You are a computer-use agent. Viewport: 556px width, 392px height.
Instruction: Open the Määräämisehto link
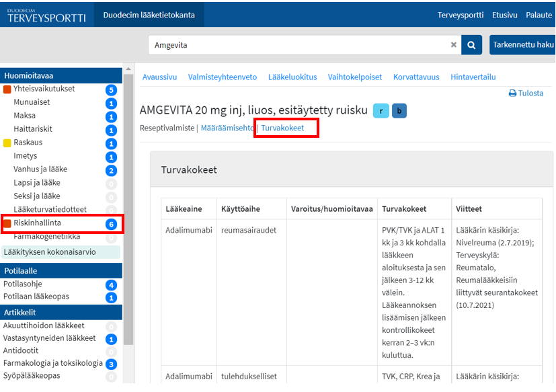click(x=227, y=128)
